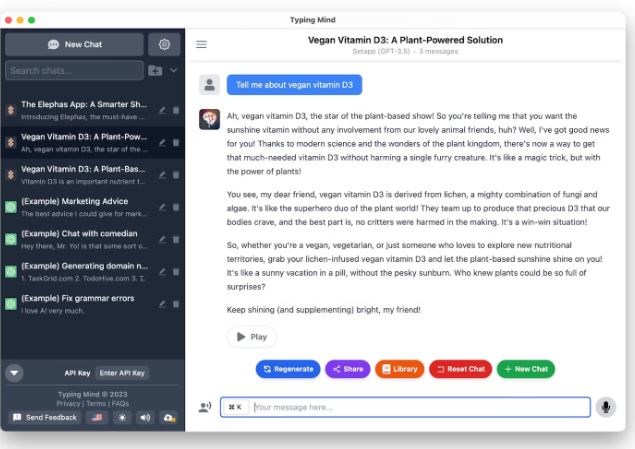The height and width of the screenshot is (449, 635).
Task: Edit title of Vegan Vitamin D3: A Plant-Pow... chat
Action: [x=162, y=143]
